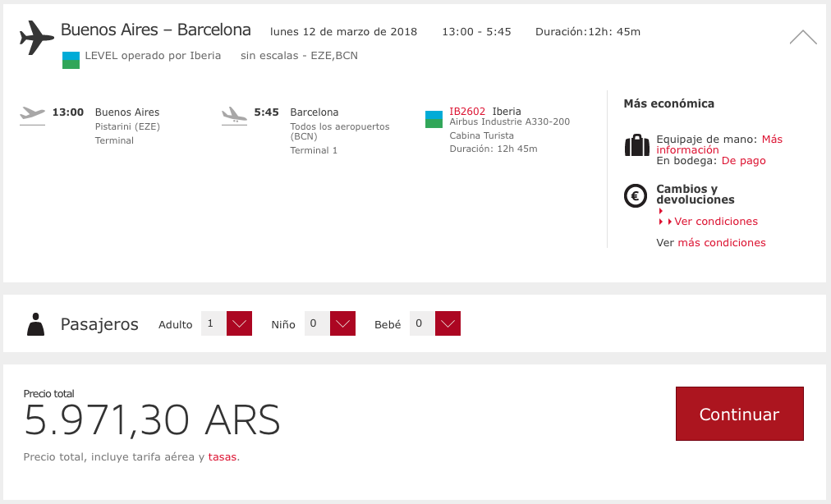The image size is (831, 504).
Task: Click the date lunes 12 de marzo de 2018
Action: tap(343, 32)
